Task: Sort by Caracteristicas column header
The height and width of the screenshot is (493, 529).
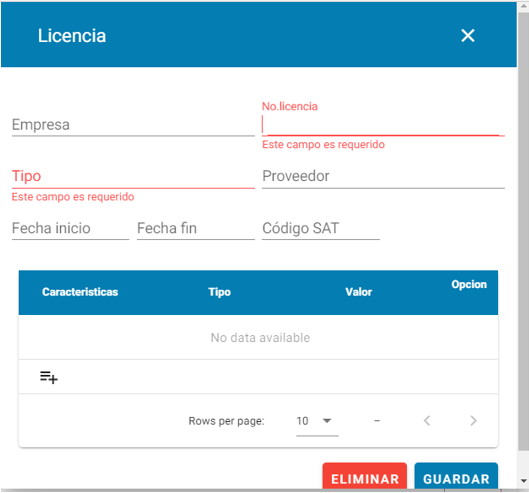Action: tap(80, 292)
